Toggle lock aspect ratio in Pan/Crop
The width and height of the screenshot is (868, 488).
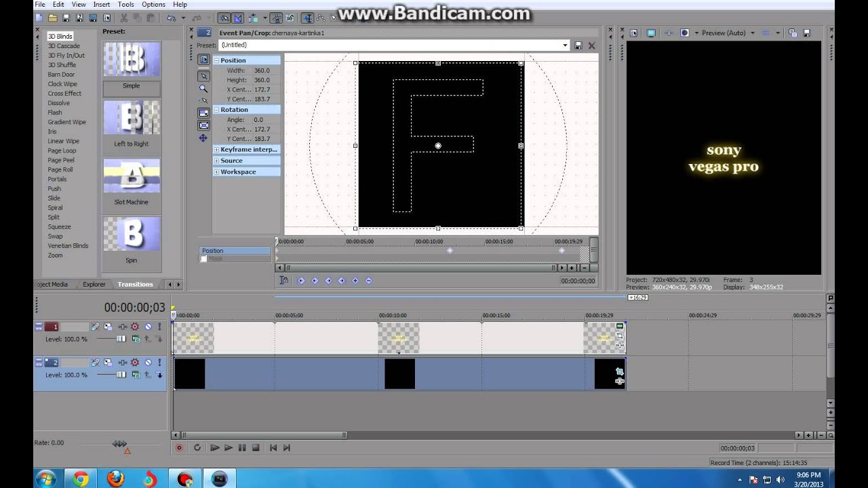[203, 113]
